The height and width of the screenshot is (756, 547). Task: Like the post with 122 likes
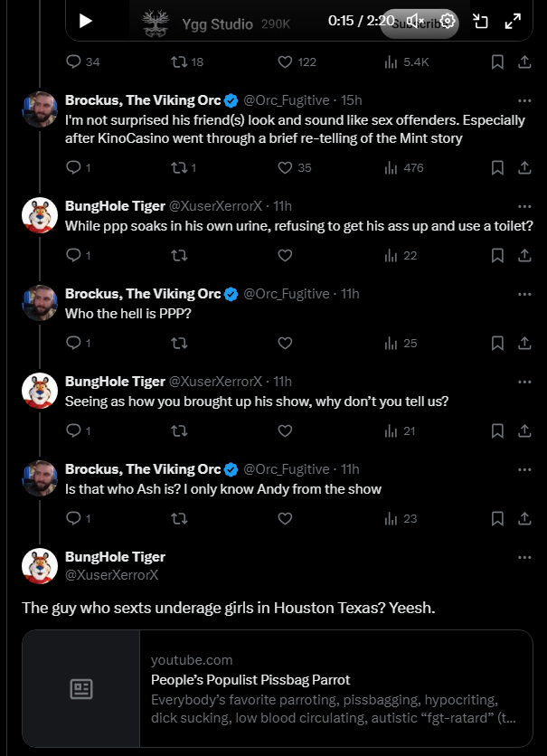click(285, 62)
